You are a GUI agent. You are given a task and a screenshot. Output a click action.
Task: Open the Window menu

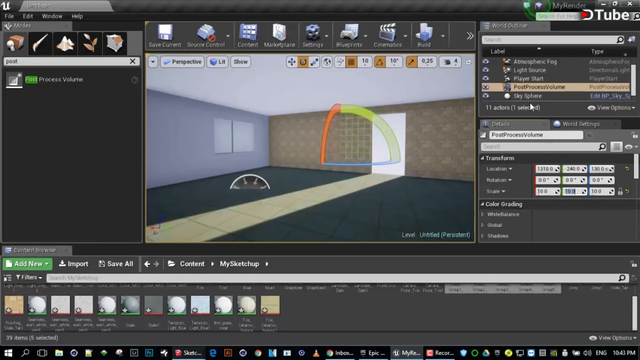point(52,16)
